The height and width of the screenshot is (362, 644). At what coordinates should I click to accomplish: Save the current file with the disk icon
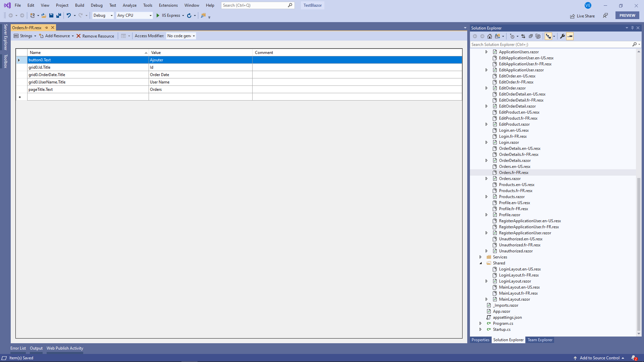click(x=51, y=15)
